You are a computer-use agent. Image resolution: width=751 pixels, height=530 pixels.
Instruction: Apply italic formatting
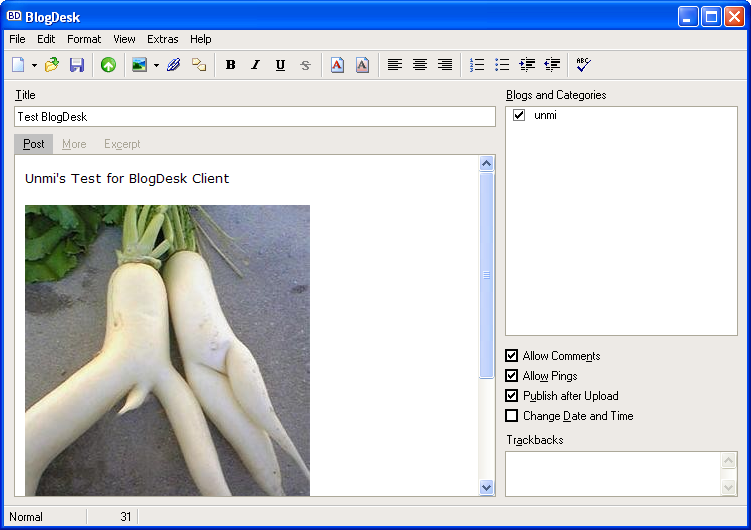(255, 65)
